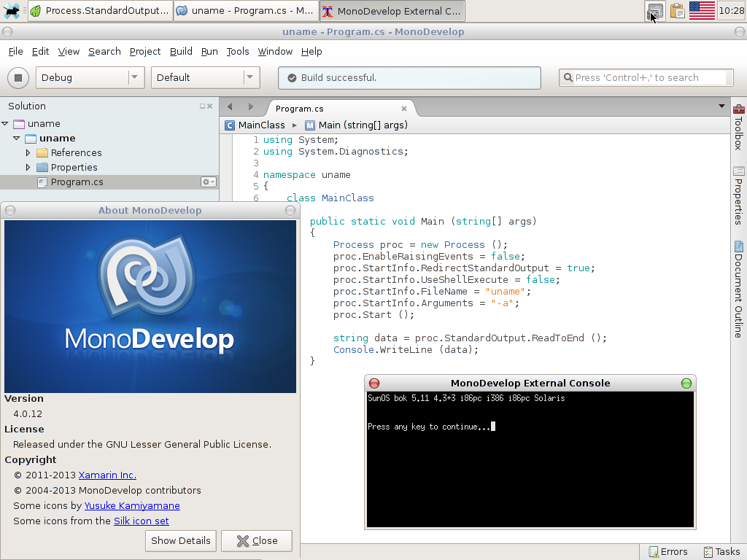Image resolution: width=747 pixels, height=560 pixels.
Task: Select the Program.cs editor tab
Action: coord(341,109)
